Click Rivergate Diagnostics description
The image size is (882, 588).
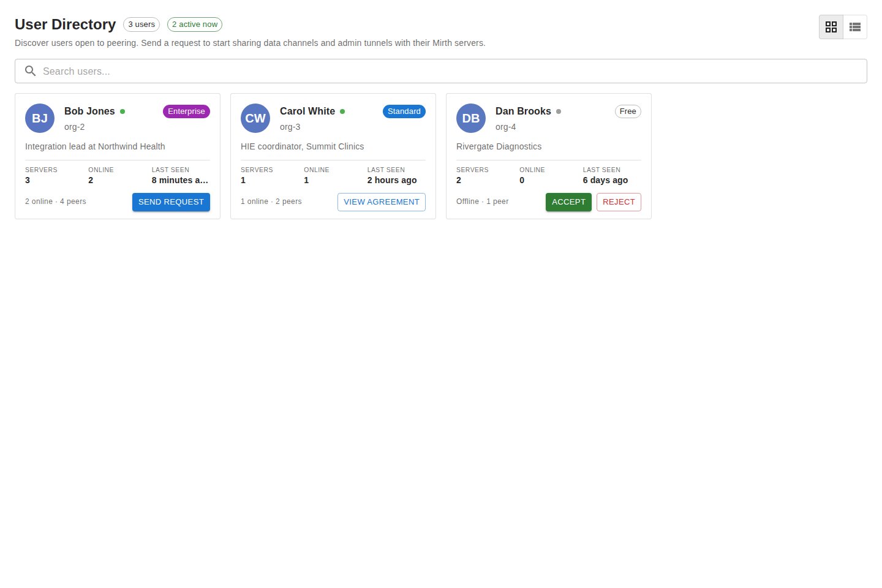pyautogui.click(x=499, y=146)
